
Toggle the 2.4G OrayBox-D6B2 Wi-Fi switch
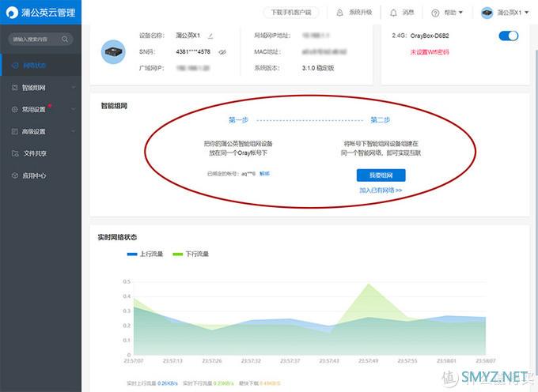point(508,36)
